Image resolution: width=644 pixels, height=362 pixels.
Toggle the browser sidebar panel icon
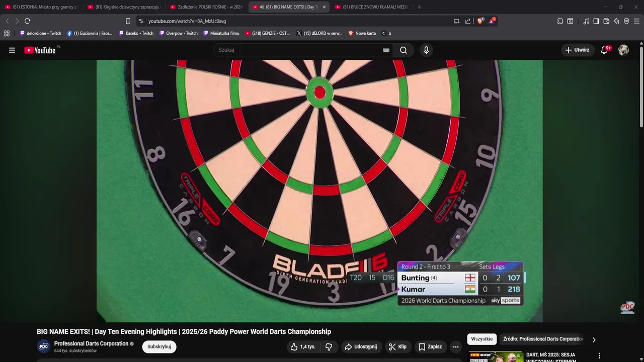click(x=596, y=21)
